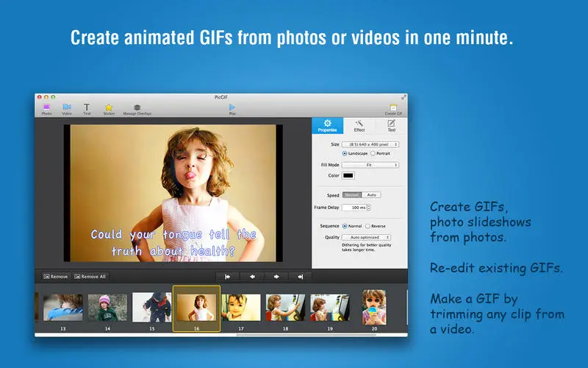Click the Remove All button

point(90,277)
